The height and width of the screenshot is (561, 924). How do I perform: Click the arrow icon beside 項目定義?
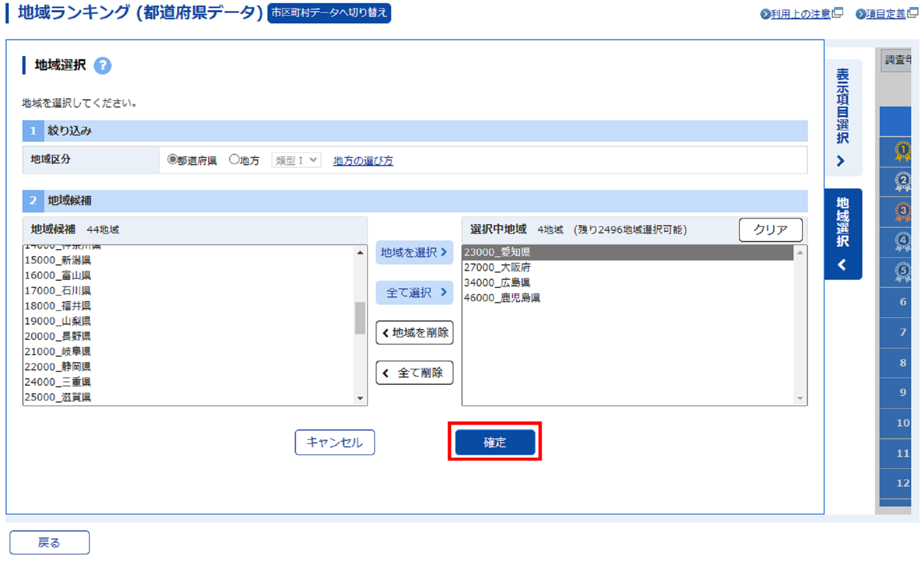click(x=860, y=14)
